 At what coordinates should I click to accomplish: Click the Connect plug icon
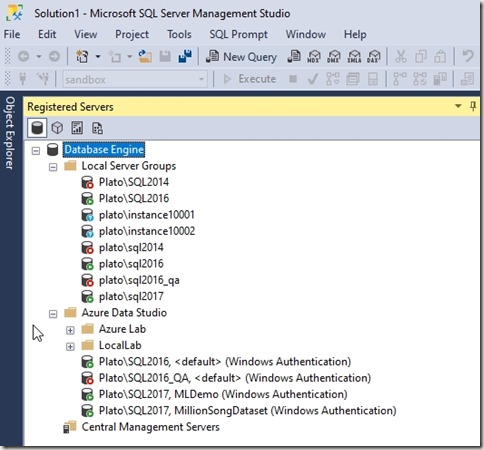click(x=23, y=79)
